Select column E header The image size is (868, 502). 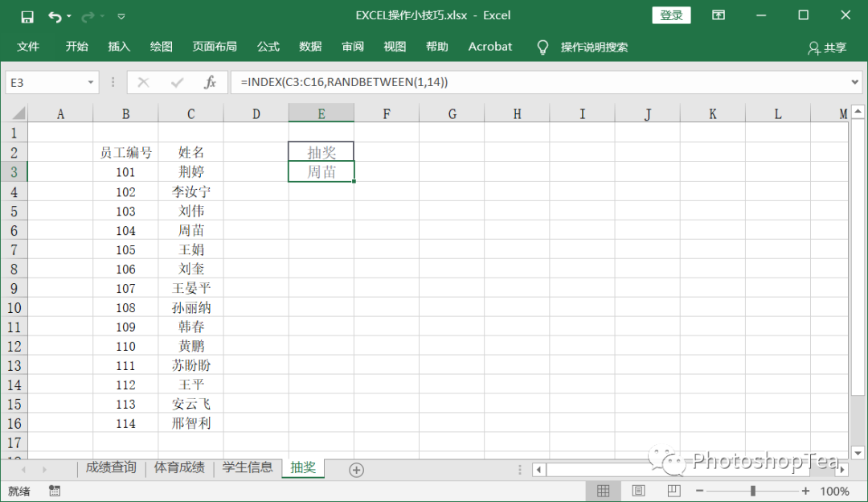(x=321, y=113)
